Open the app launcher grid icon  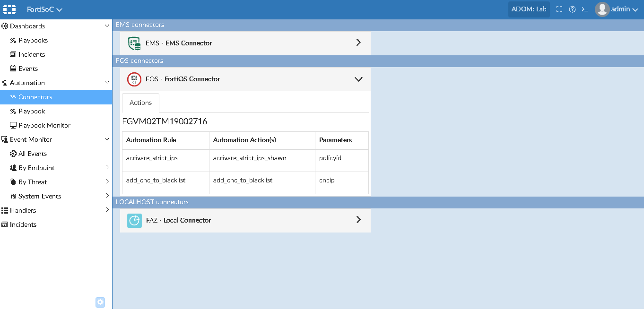[x=9, y=9]
